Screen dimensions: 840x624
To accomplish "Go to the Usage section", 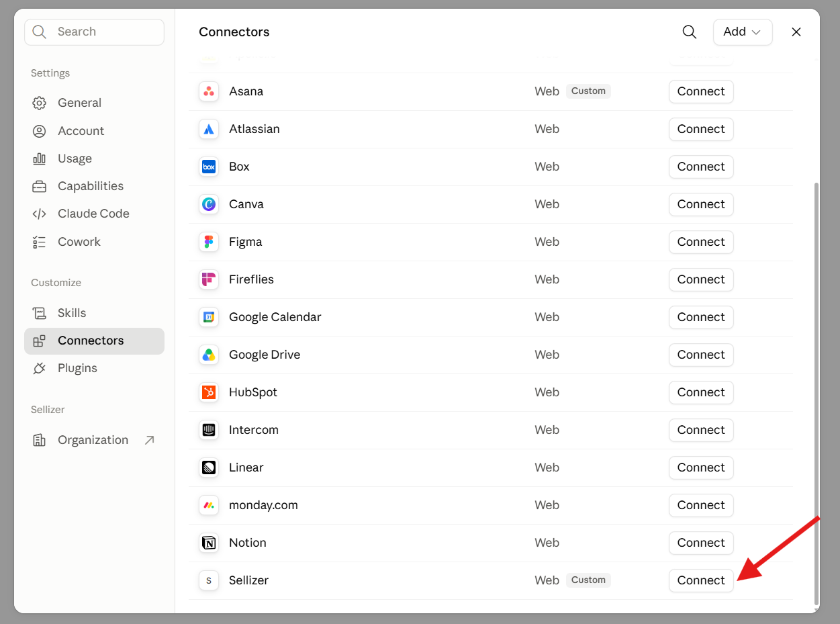I will point(94,159).
